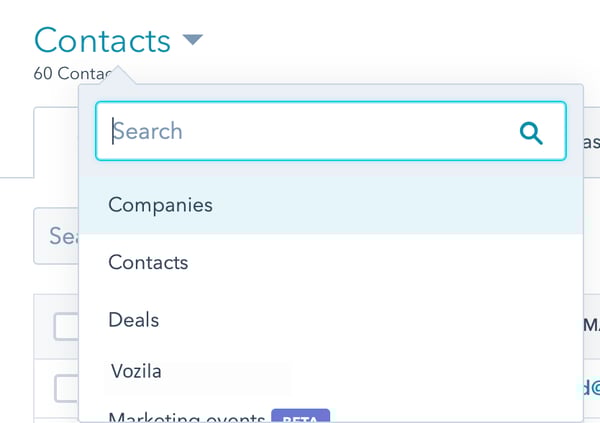Click the 60 Contacts record count
This screenshot has width=600, height=423.
click(x=73, y=73)
